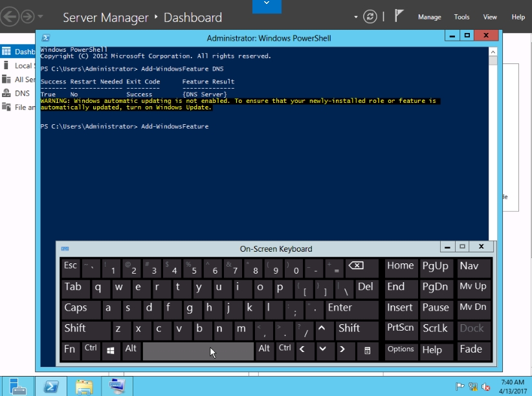
Task: Select File and Storage Services in sidebar
Action: point(17,107)
